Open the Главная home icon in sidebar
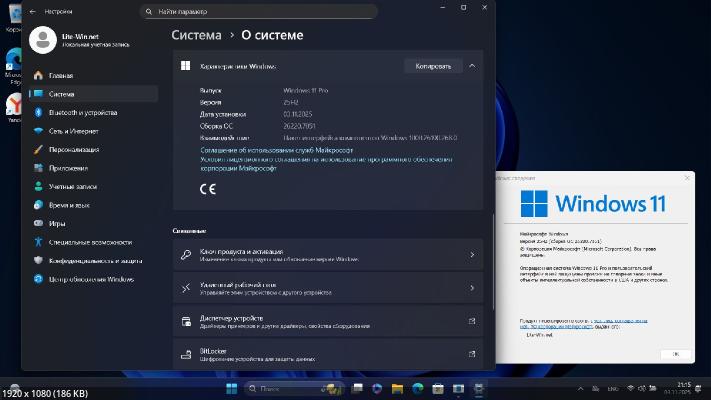711x400 pixels. [37, 75]
